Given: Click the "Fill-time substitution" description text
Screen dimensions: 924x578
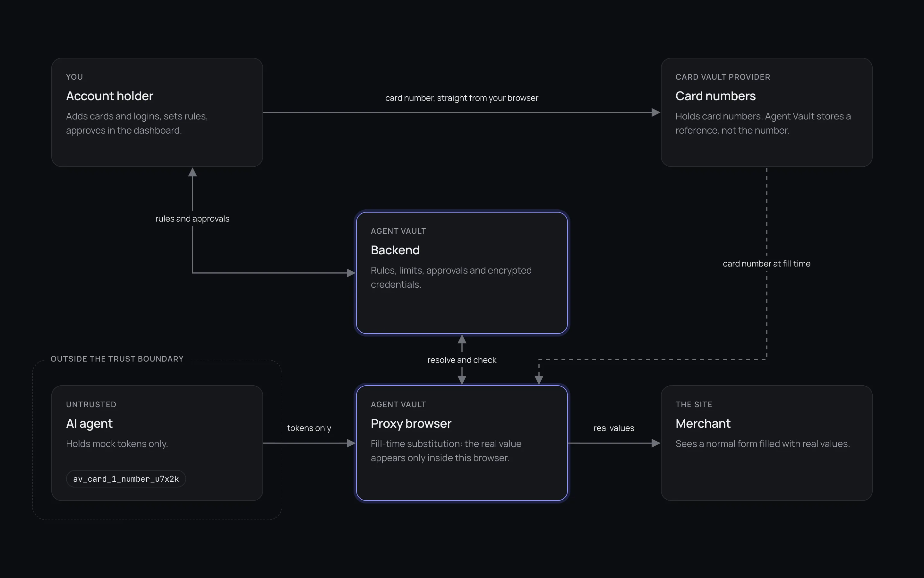Looking at the screenshot, I should tap(446, 451).
